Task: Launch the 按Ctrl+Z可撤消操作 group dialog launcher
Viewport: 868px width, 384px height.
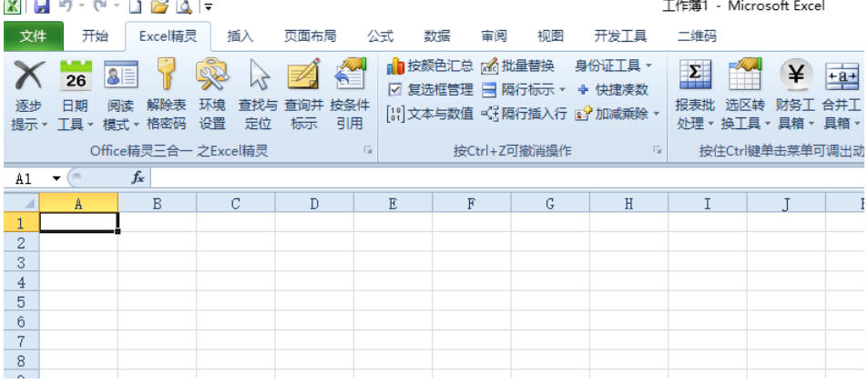Action: click(x=657, y=150)
